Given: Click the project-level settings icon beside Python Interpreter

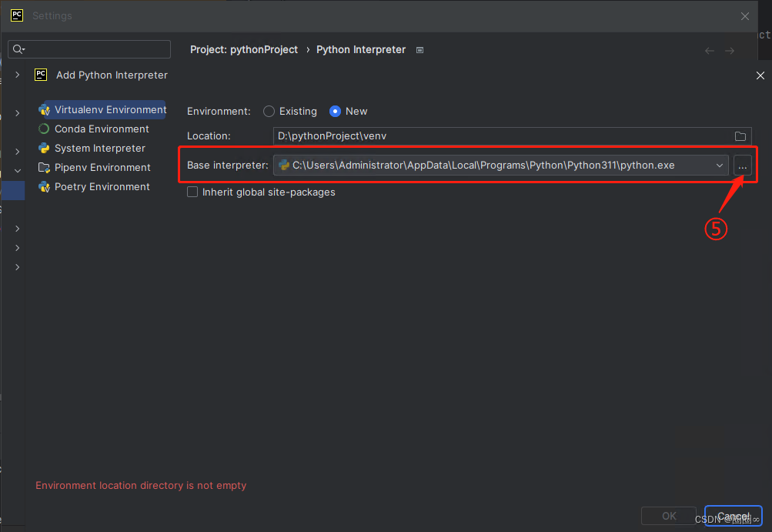Looking at the screenshot, I should [x=420, y=50].
